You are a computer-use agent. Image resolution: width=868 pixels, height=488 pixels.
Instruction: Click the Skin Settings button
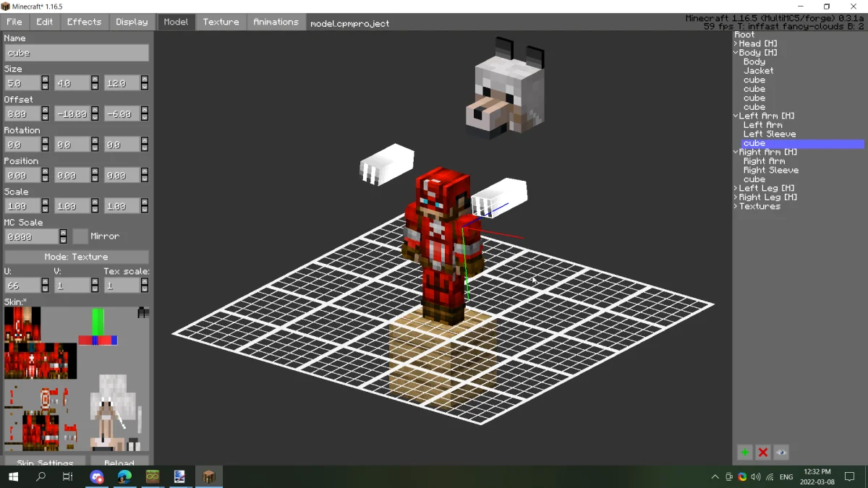coord(45,463)
